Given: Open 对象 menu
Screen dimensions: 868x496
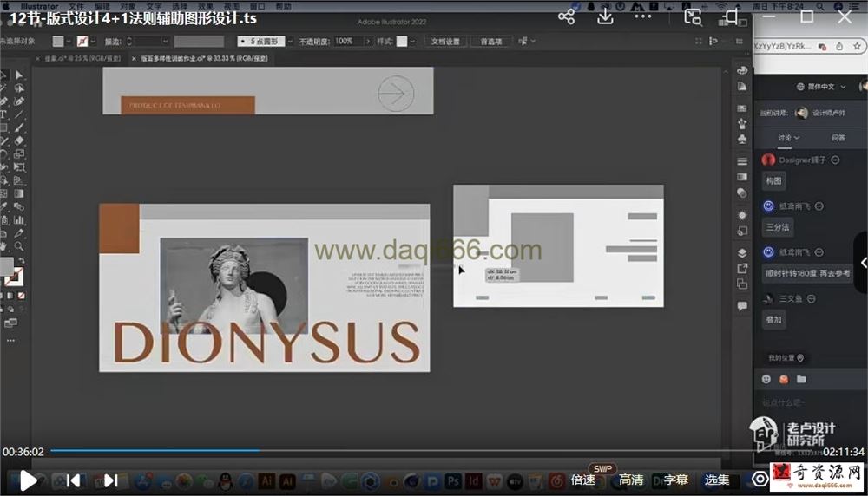Looking at the screenshot, I should click(x=128, y=6).
